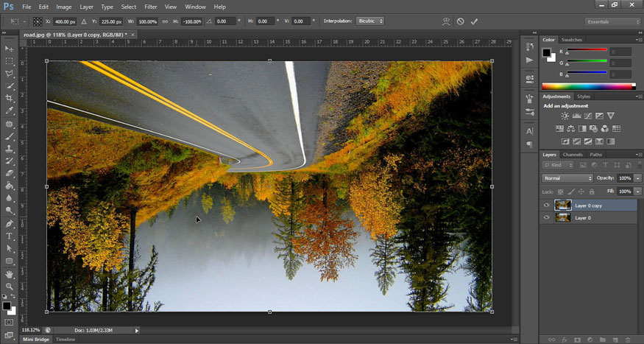Toggle the width-height aspect ratio link
This screenshot has height=344, width=644.
point(163,21)
